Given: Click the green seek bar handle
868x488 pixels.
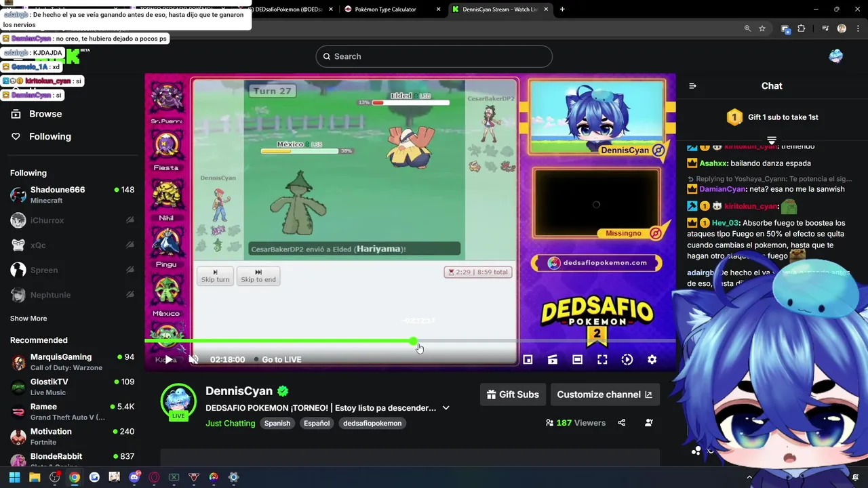Looking at the screenshot, I should pyautogui.click(x=413, y=342).
